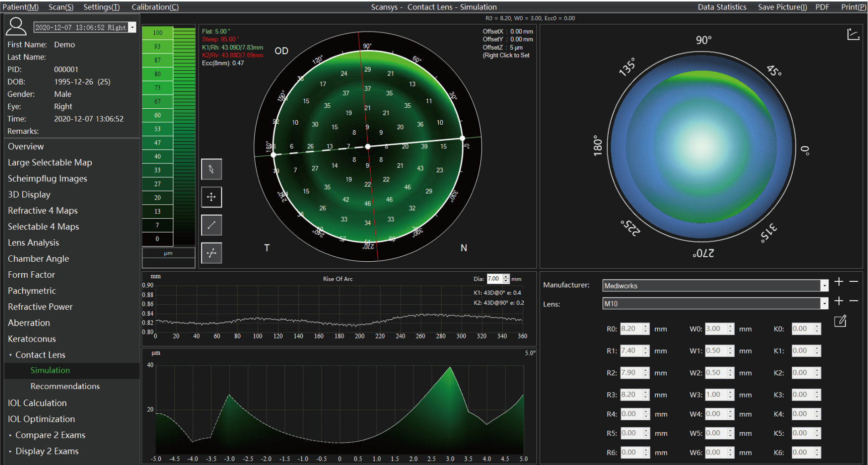This screenshot has height=465, width=868.
Task: Click the edit lens parameters icon
Action: (840, 321)
